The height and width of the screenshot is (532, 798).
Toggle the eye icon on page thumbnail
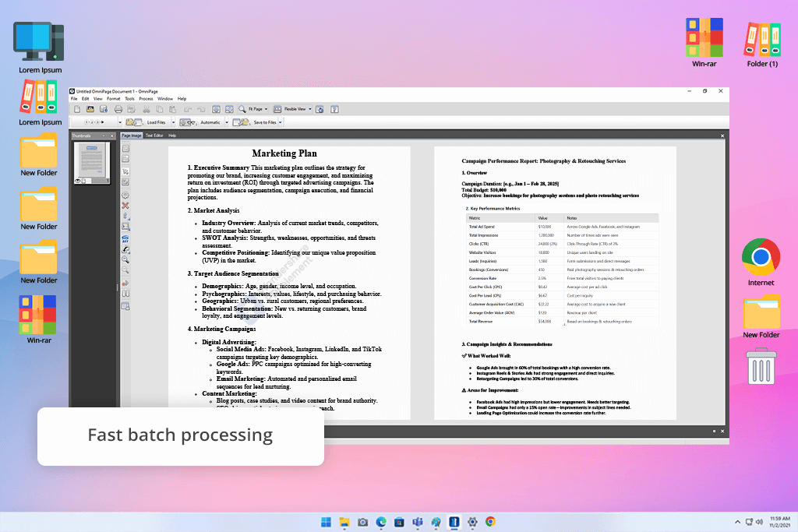pyautogui.click(x=78, y=181)
